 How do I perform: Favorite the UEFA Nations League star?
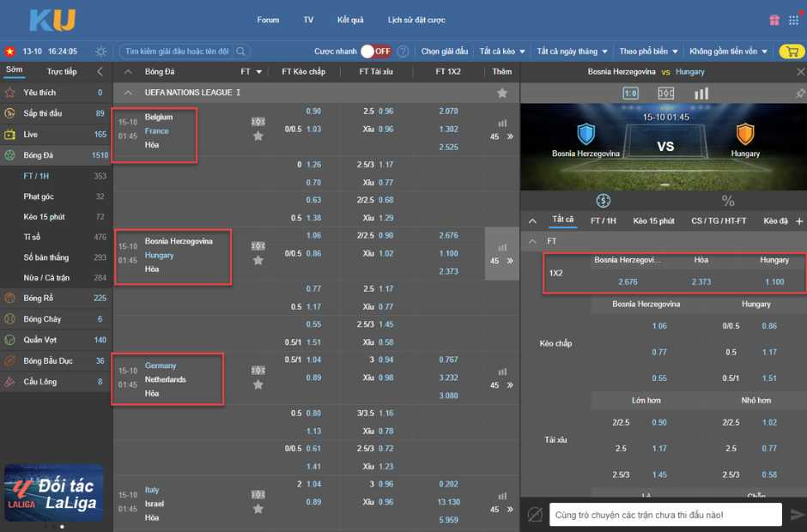tap(502, 93)
